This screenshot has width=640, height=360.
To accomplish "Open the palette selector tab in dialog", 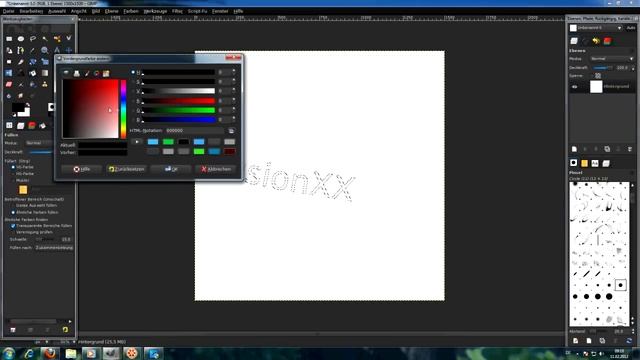I will tap(106, 73).
